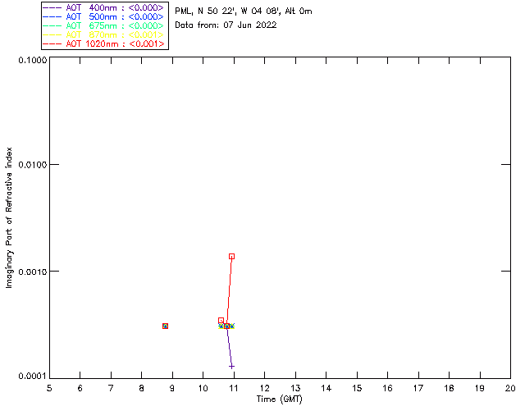
Task: Click the x-axis tick label 14
Action: point(326,388)
